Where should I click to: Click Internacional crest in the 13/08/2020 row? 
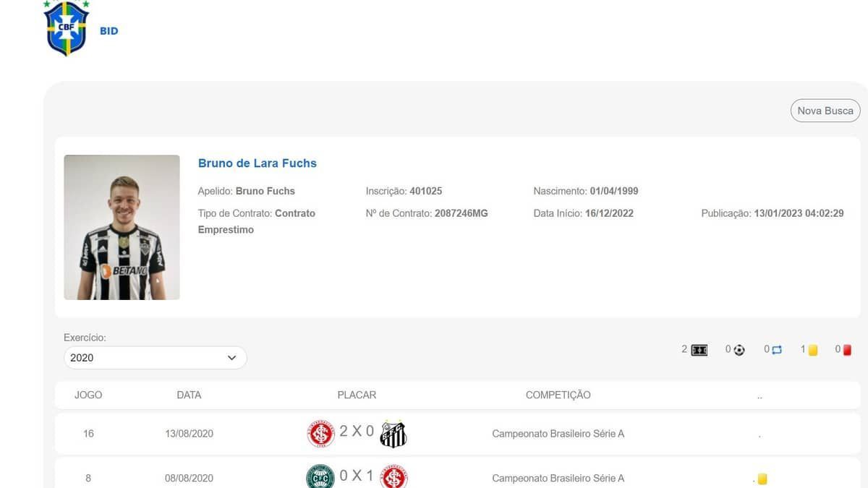(x=321, y=433)
